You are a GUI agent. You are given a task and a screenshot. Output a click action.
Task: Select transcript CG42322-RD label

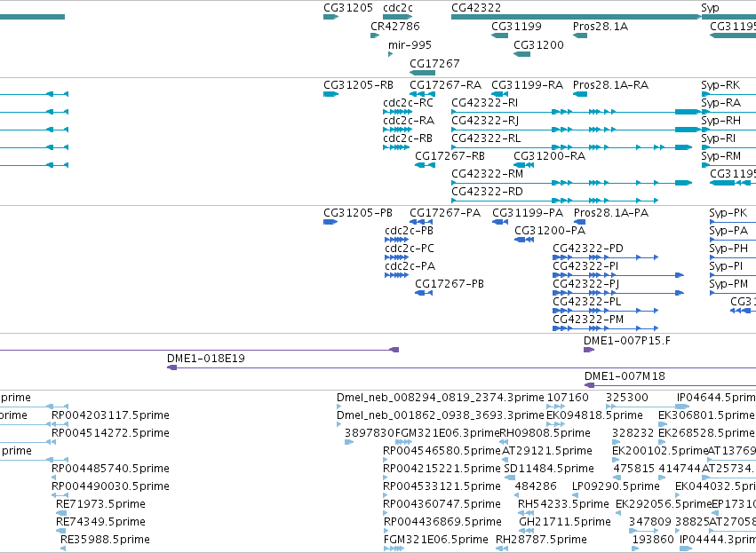487,192
